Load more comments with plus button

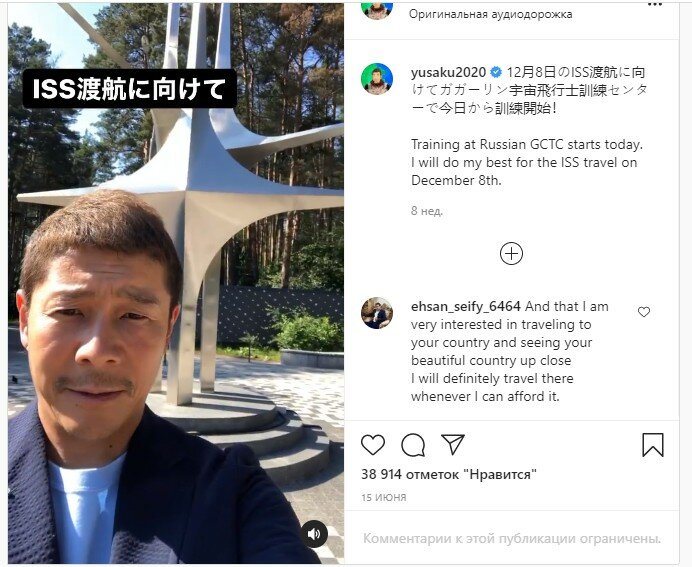click(511, 253)
